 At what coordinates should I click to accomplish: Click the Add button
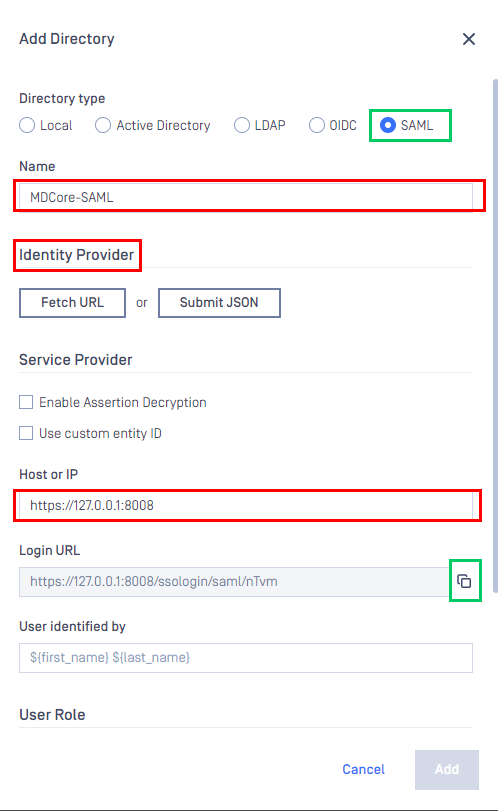pyautogui.click(x=447, y=770)
